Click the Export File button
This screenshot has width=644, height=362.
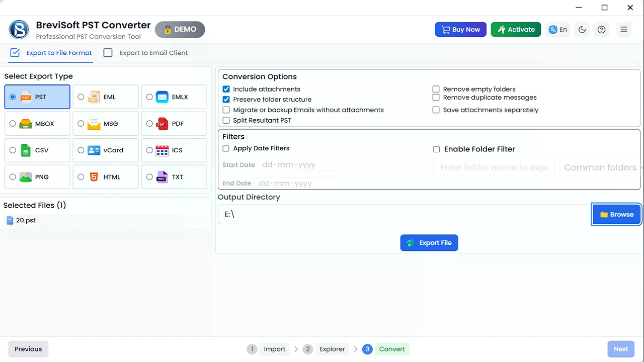429,243
